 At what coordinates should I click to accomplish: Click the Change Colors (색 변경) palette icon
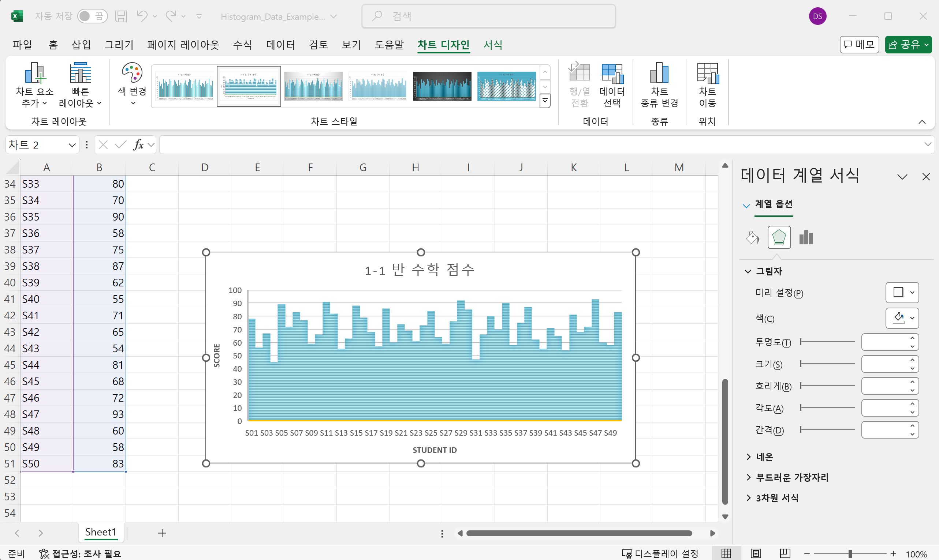pos(132,73)
